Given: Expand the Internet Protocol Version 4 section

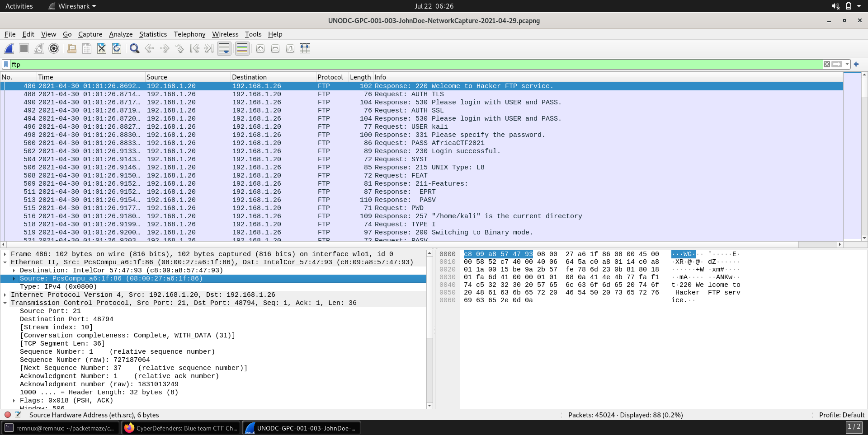Looking at the screenshot, I should pyautogui.click(x=5, y=295).
